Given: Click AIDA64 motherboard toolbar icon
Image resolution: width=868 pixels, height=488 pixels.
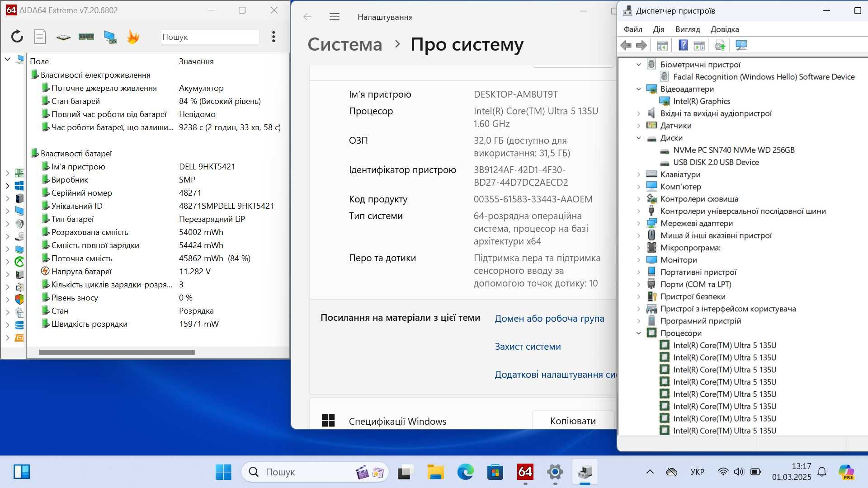Looking at the screenshot, I should 63,37.
